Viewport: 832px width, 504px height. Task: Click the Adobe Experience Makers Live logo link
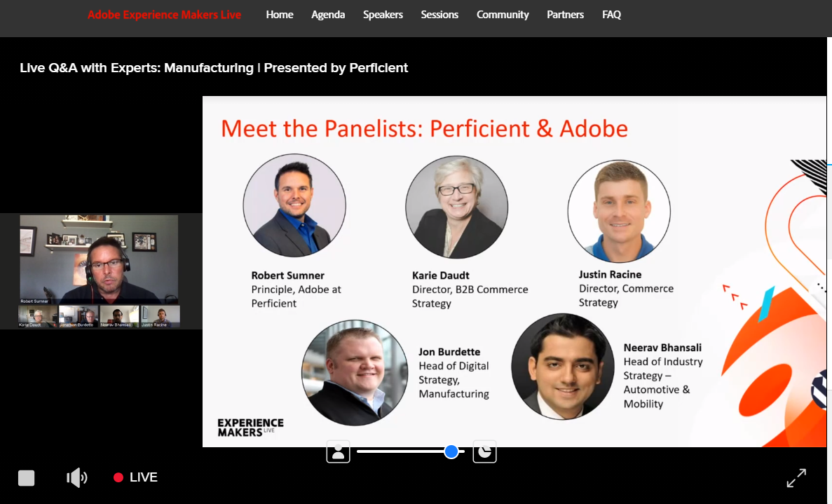[x=165, y=15]
